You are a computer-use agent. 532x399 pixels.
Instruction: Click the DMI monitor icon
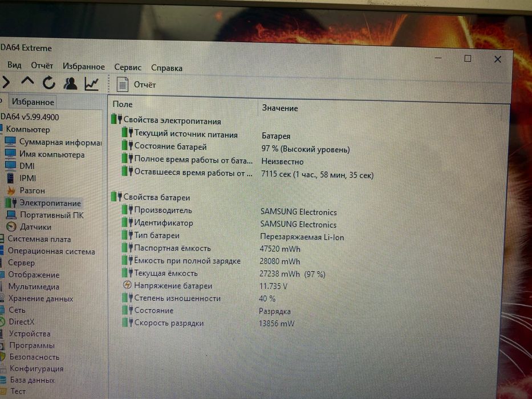coord(10,165)
